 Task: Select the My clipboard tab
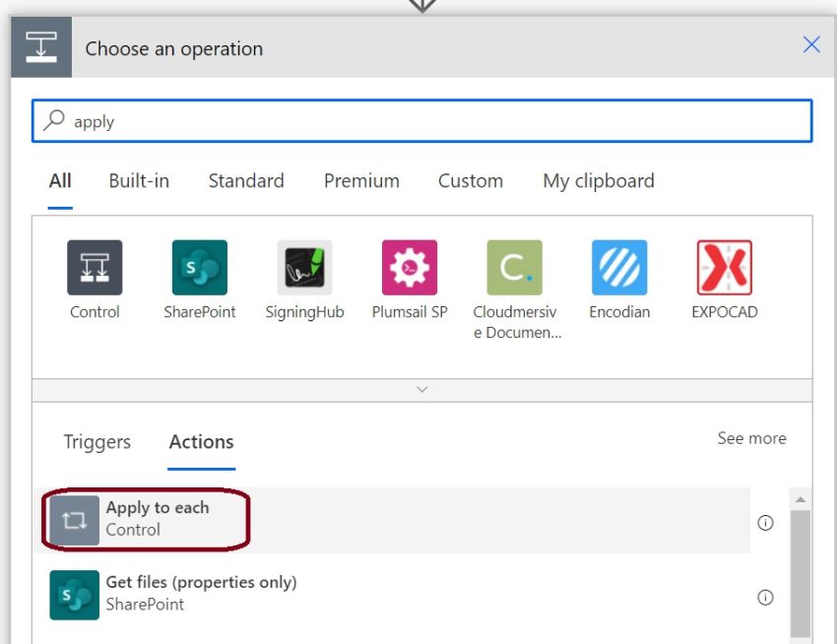coord(598,181)
